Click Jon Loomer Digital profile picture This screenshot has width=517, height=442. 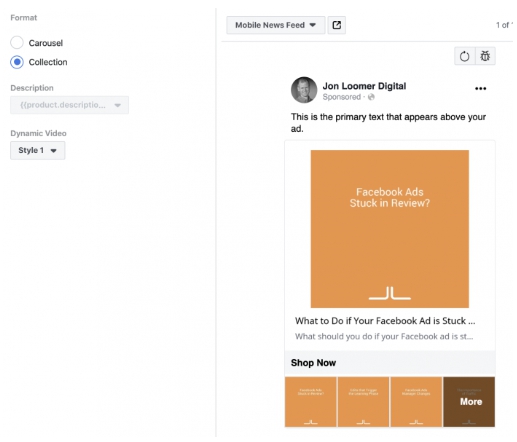click(304, 90)
